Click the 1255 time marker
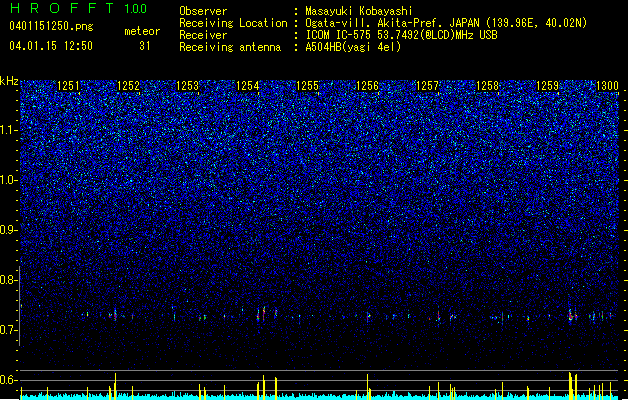Screen dimensions: 629x400 [307, 86]
